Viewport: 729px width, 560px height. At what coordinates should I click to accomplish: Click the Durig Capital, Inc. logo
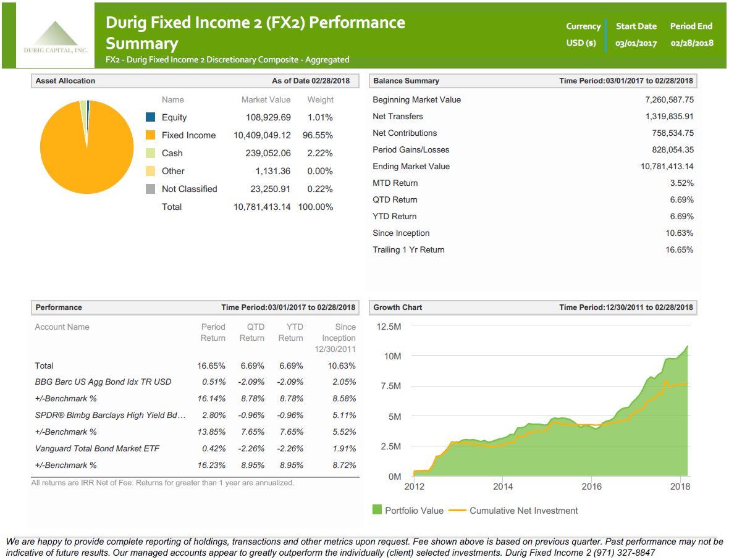click(x=56, y=36)
